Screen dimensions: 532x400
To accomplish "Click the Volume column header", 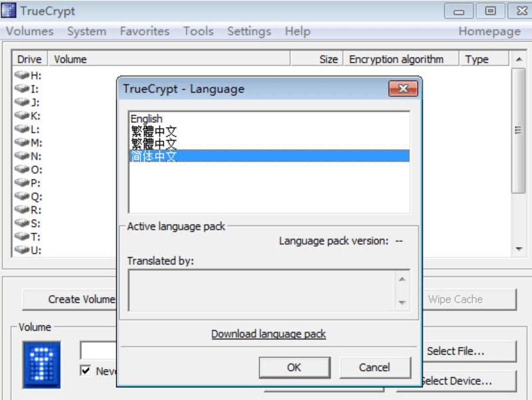I will tap(169, 59).
